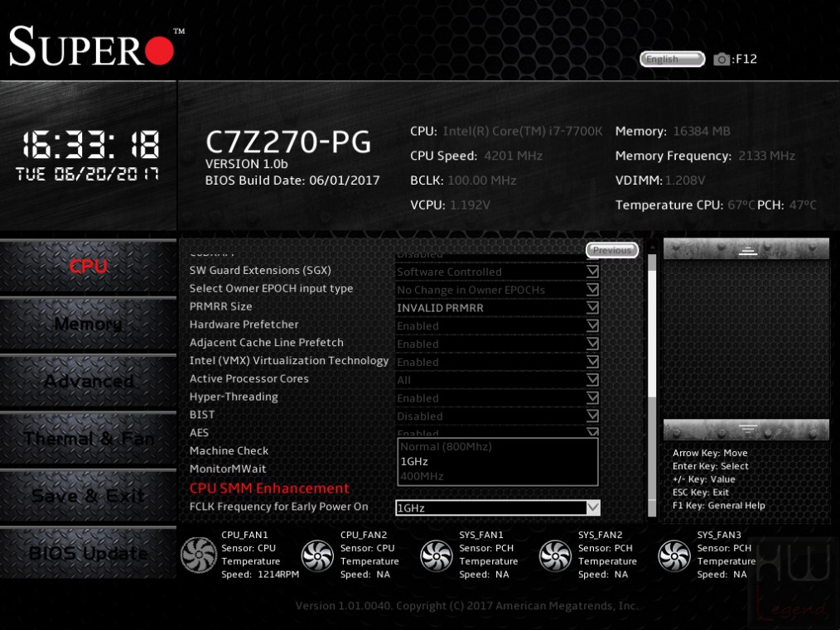
Task: Open the BIOS Update menu
Action: [x=89, y=553]
